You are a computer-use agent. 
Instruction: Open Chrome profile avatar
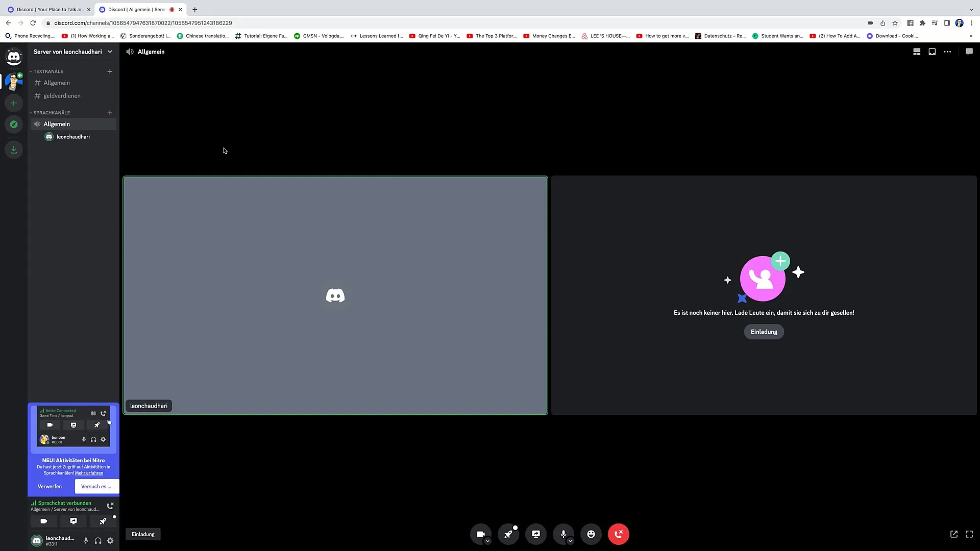[x=959, y=23]
